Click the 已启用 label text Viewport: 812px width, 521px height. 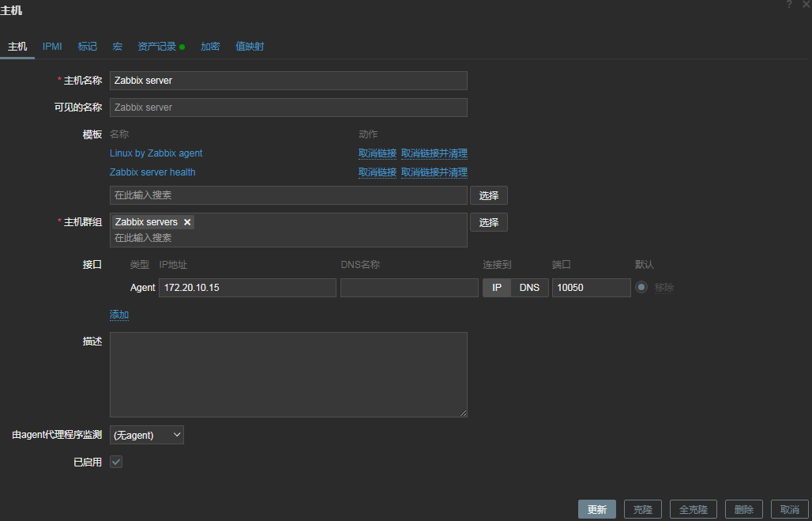click(x=88, y=462)
